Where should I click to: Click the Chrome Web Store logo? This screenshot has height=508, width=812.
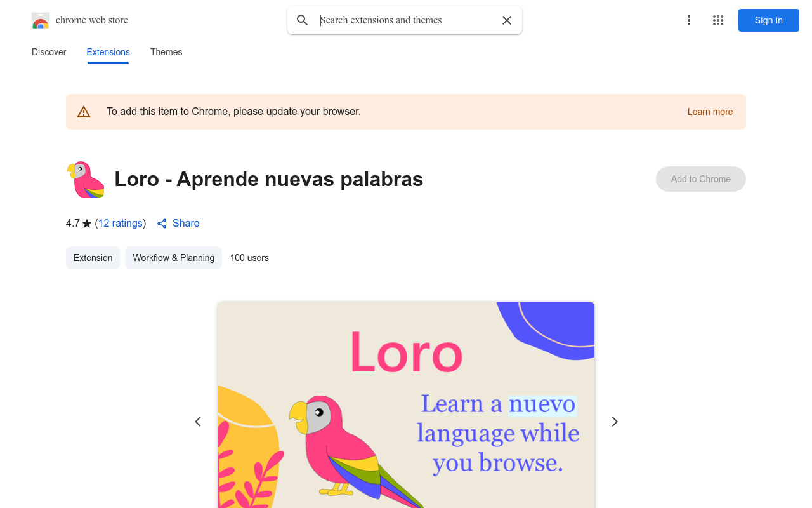[41, 20]
